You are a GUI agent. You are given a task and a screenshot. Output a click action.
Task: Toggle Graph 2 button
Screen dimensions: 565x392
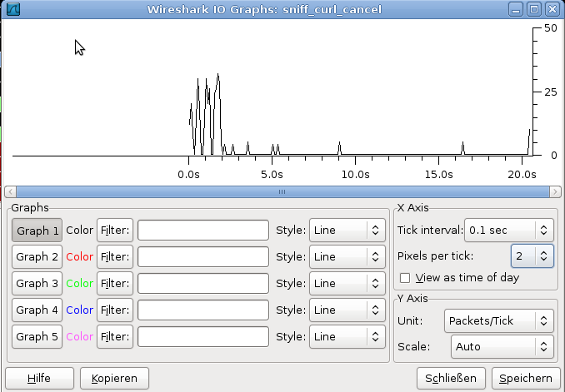pos(37,256)
